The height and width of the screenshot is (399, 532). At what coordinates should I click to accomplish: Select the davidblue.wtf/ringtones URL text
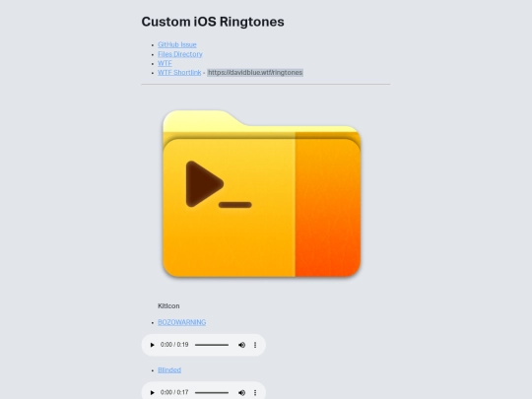(255, 73)
